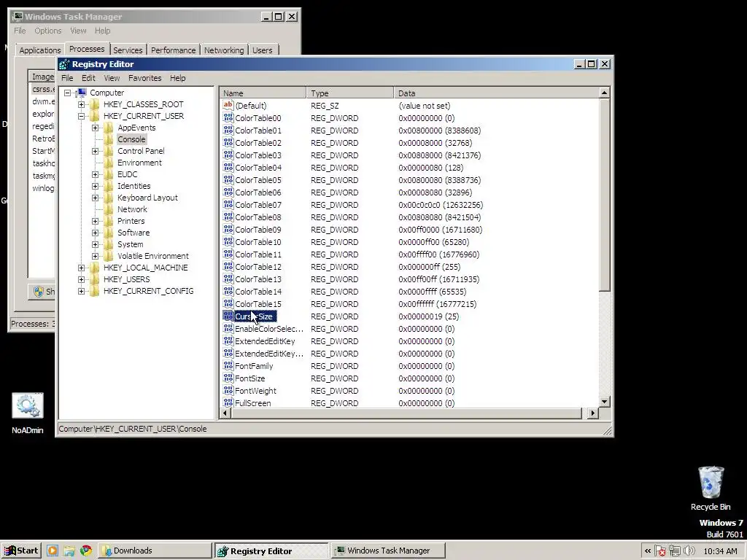Switch to Windows Task Manager taskbar button

388,551
